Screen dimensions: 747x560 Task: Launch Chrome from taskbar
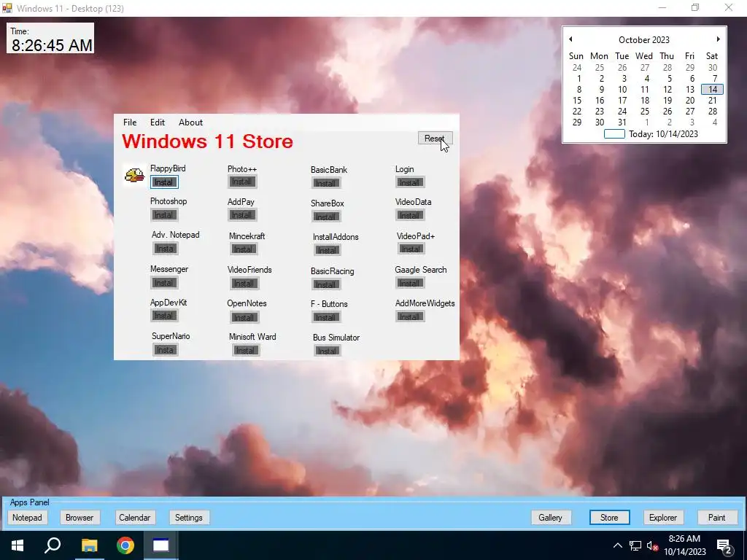tap(125, 545)
